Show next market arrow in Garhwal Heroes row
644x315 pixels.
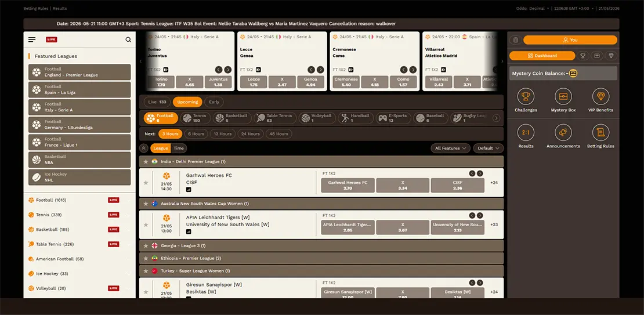point(480,173)
